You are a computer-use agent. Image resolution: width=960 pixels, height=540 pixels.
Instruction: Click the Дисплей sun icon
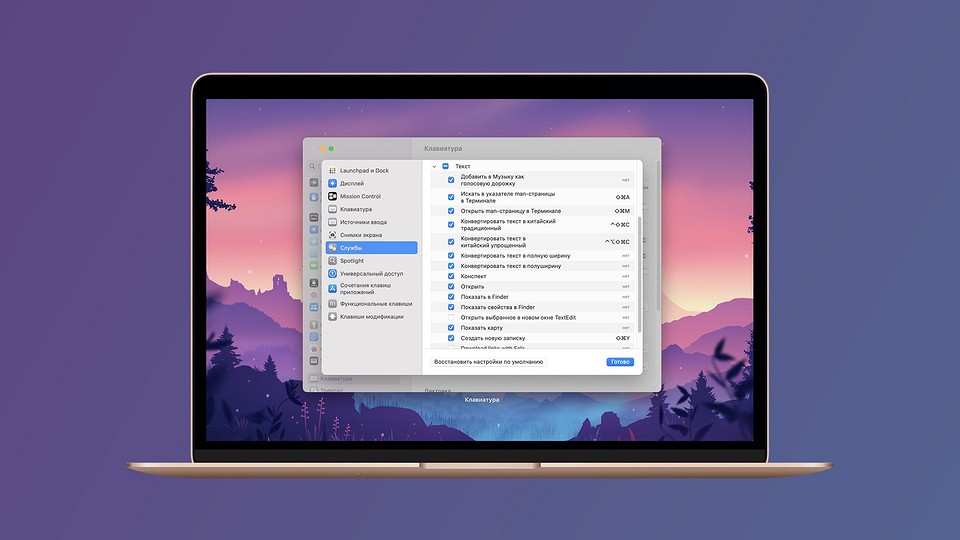332,184
